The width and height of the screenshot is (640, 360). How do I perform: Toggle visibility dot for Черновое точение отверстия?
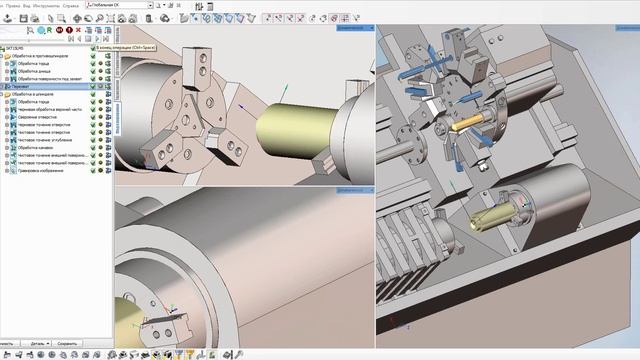[x=100, y=125]
